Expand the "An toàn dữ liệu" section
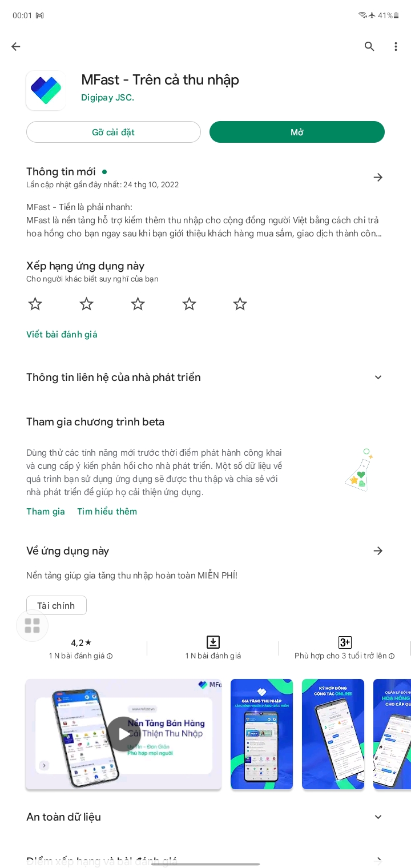411x868 pixels. pos(378,817)
